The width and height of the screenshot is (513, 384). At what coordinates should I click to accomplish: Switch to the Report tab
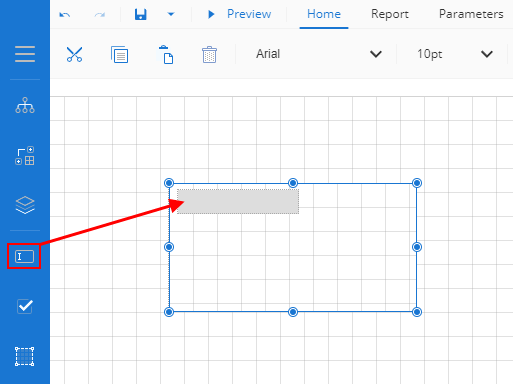point(390,14)
